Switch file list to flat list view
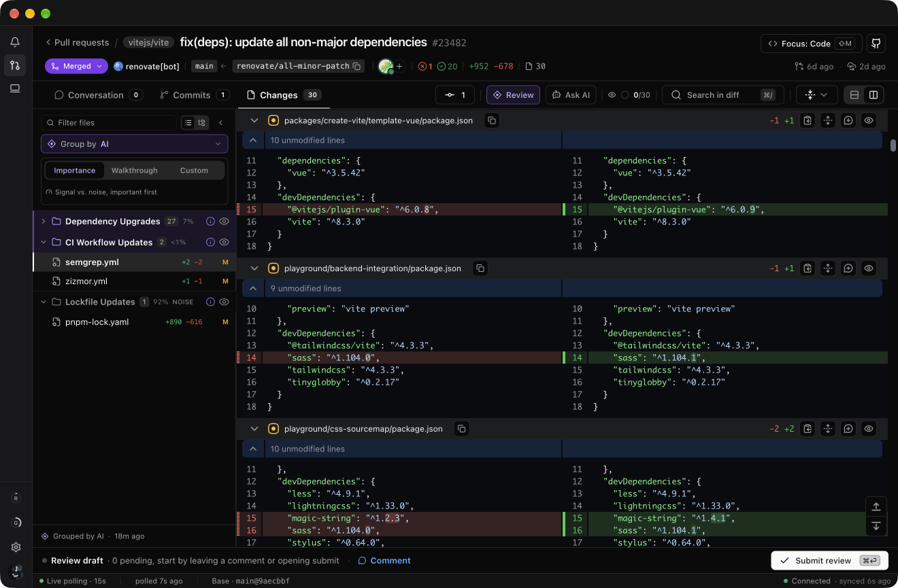The width and height of the screenshot is (898, 588). [188, 123]
